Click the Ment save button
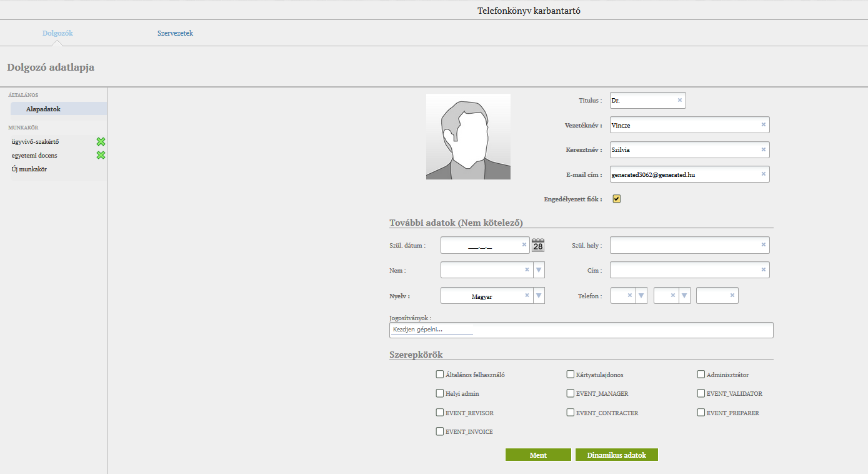 tap(538, 455)
